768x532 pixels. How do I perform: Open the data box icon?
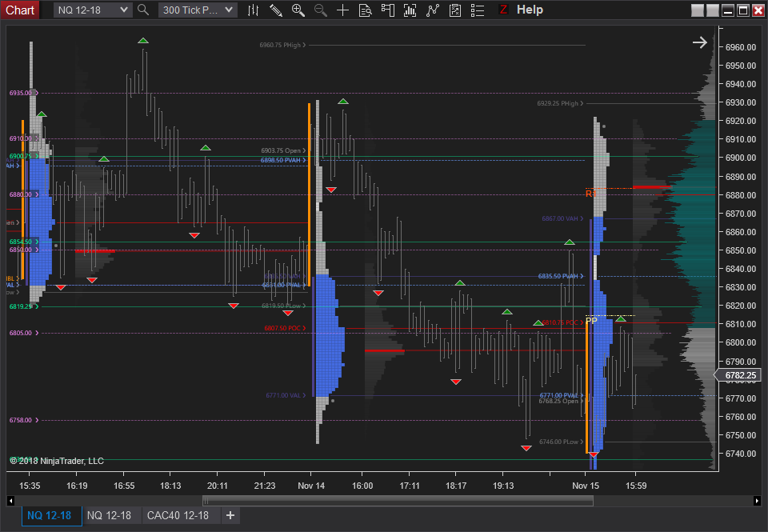pyautogui.click(x=366, y=10)
